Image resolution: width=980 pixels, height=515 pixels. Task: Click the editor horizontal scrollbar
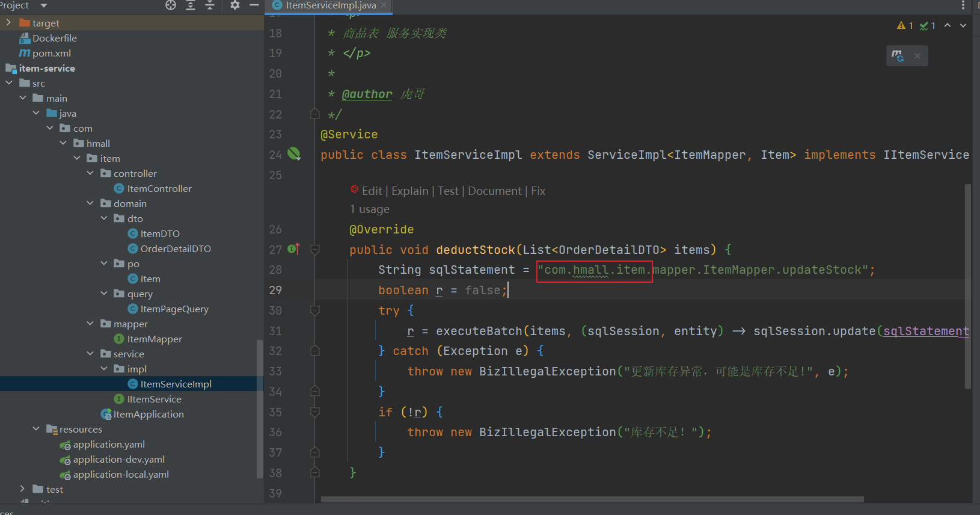coord(592,499)
